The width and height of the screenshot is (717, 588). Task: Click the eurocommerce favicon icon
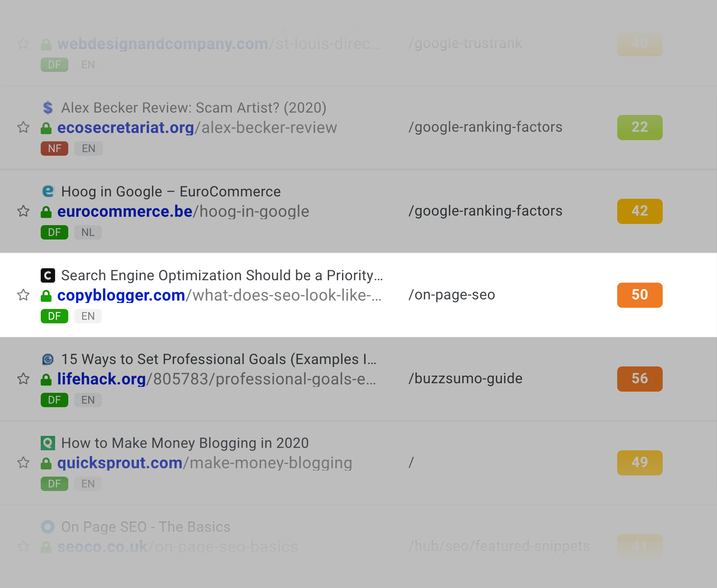[48, 191]
